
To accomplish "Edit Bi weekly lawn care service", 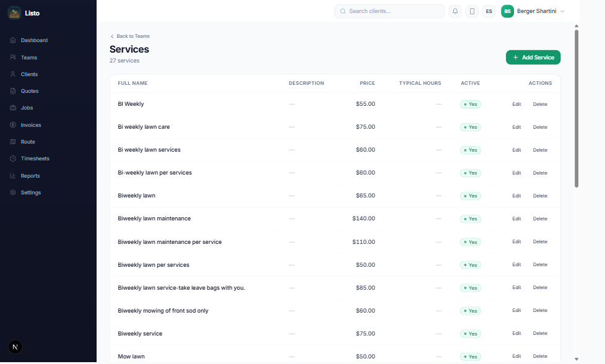I will [516, 127].
